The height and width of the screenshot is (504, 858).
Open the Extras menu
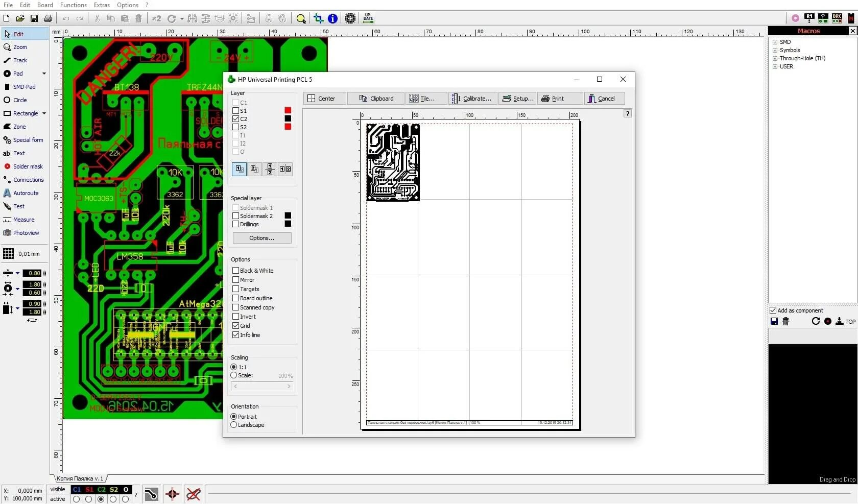coord(102,5)
